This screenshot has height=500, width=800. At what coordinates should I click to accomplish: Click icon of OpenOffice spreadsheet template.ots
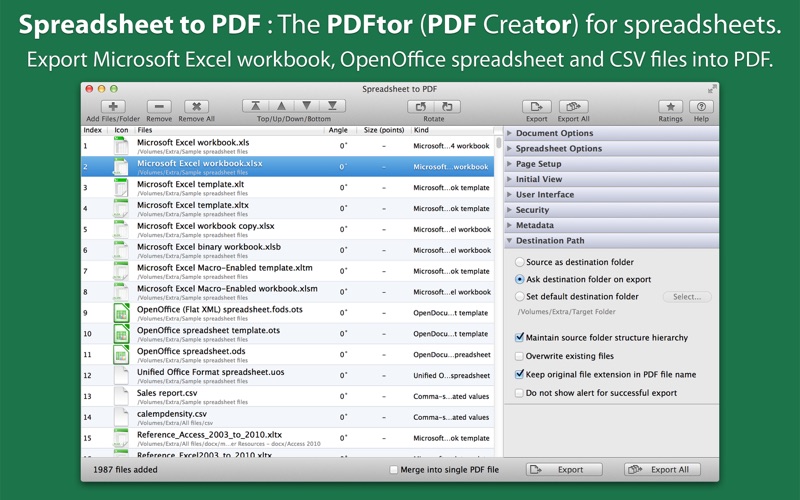[121, 334]
